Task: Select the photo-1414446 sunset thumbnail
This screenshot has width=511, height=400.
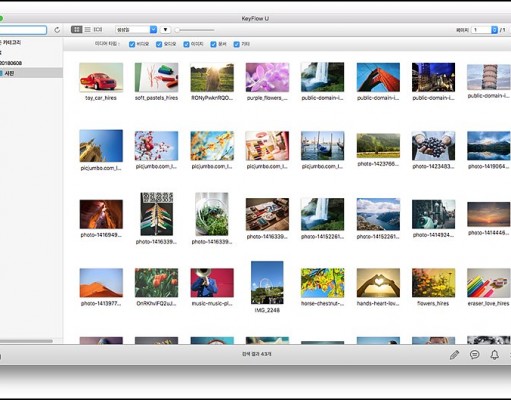Action: tap(489, 214)
